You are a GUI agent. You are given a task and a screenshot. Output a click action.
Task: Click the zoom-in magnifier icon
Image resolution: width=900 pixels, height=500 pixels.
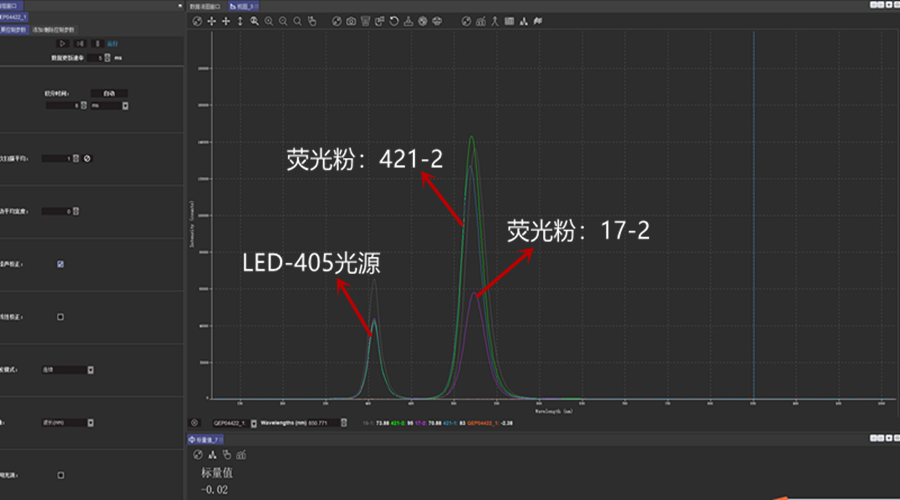(269, 21)
